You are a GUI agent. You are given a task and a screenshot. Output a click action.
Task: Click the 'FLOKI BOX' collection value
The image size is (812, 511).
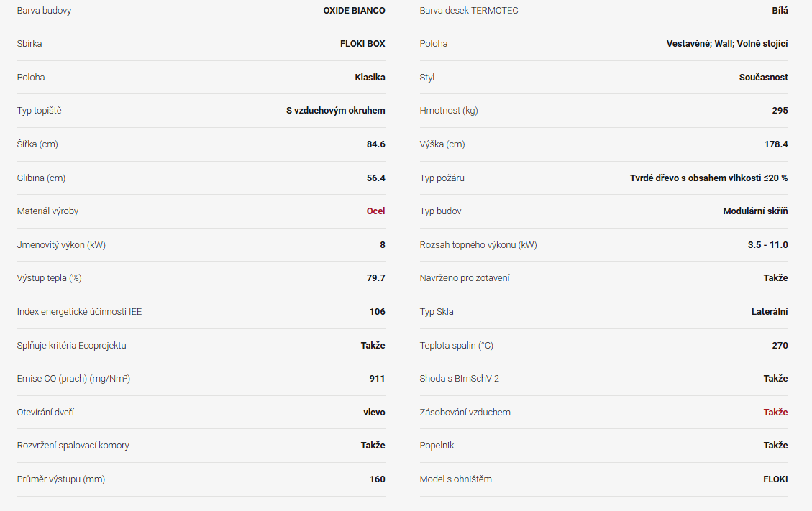tap(362, 44)
